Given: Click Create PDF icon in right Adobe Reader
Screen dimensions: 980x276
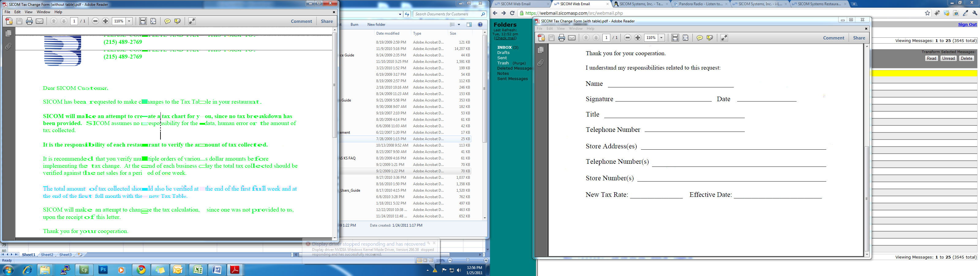Looking at the screenshot, I should click(541, 38).
